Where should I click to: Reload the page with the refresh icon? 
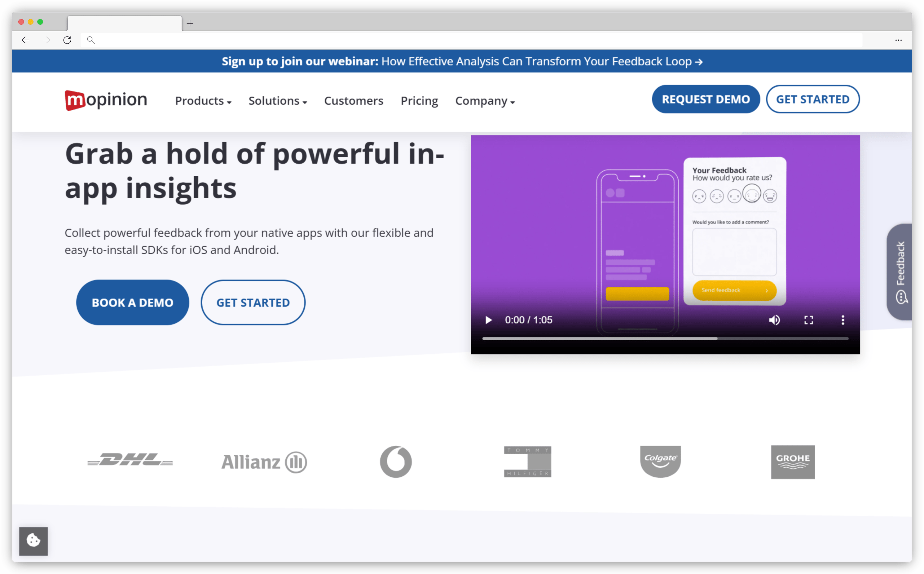67,40
